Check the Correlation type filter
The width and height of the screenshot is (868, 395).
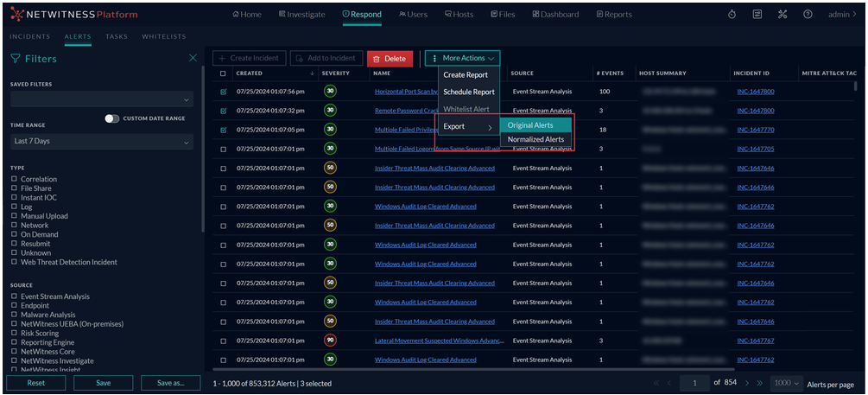click(x=13, y=180)
